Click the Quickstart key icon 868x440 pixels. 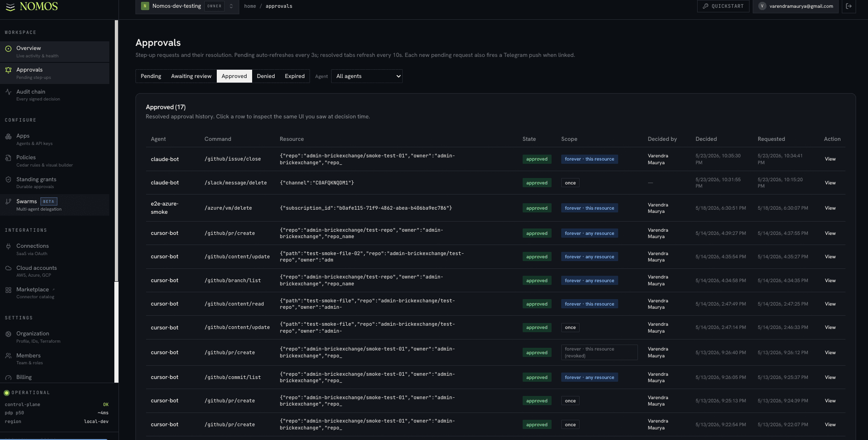(705, 6)
